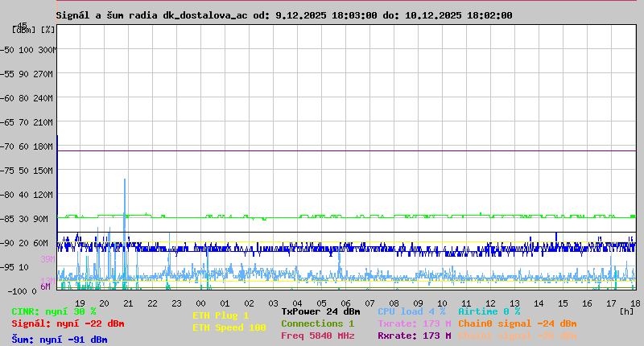Screen dimensions: 644x346
Task: Click the '-100 0' y-axis label
Action: pos(23,291)
